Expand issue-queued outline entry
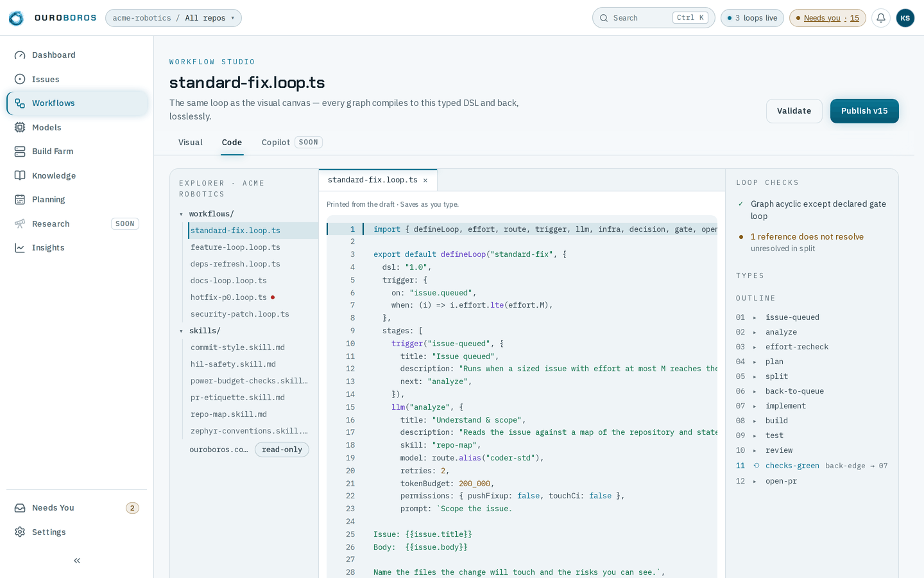The width and height of the screenshot is (924, 578). pos(755,318)
